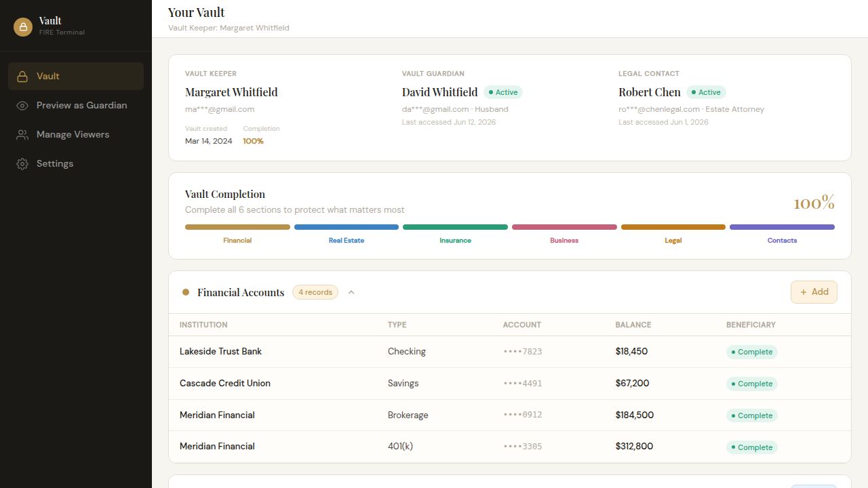Click the Real Estate section label
This screenshot has width=868, height=488.
(347, 241)
